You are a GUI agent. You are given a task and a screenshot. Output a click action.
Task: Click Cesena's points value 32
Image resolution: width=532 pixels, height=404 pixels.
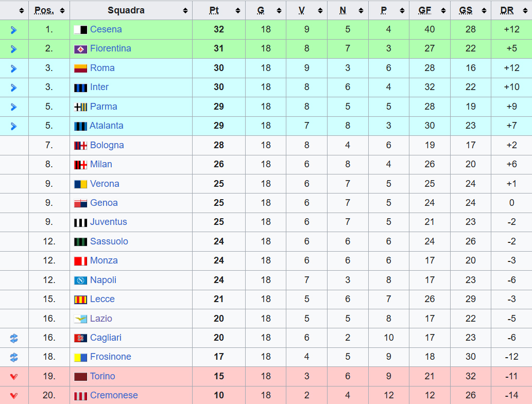(219, 29)
